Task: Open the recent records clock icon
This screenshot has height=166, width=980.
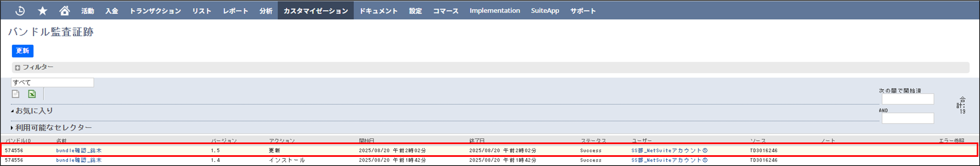Action: (20, 11)
